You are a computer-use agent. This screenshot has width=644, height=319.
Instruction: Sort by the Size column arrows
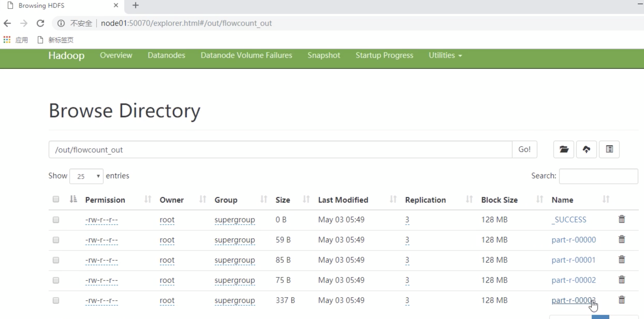(306, 199)
